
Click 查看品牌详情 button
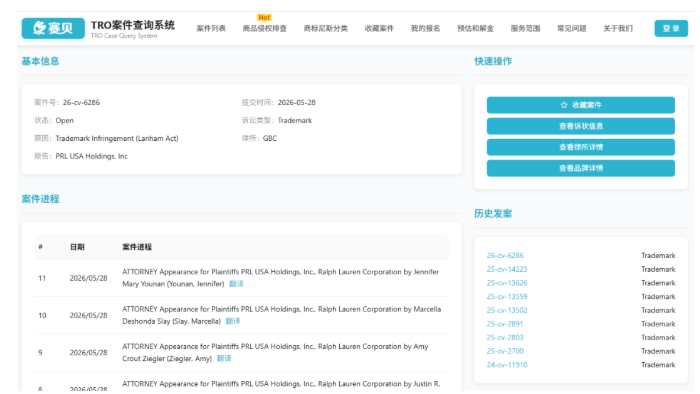click(581, 168)
